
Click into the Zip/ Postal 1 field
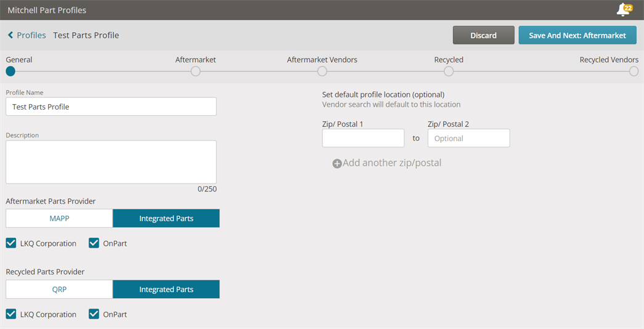click(363, 138)
